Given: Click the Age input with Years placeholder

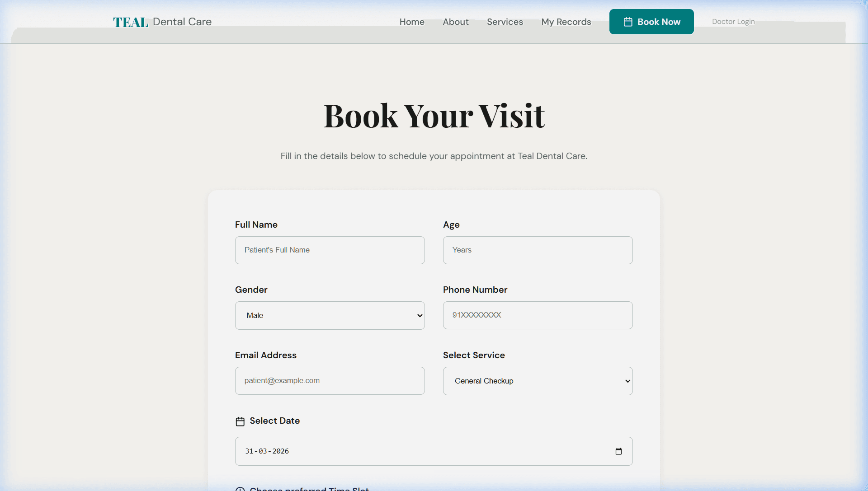Looking at the screenshot, I should tap(538, 250).
